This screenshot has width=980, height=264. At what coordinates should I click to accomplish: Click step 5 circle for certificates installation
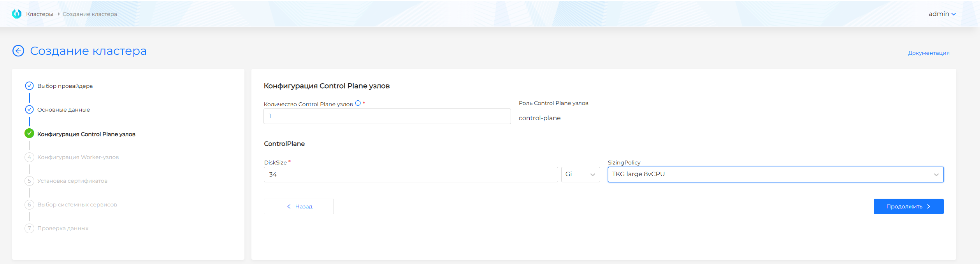(x=29, y=181)
